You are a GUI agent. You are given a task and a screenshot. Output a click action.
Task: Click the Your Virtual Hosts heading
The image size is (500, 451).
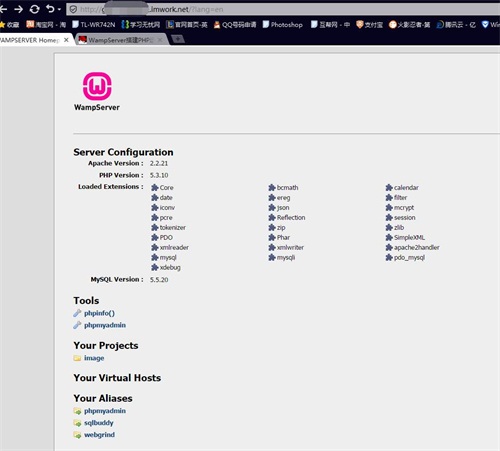(117, 378)
